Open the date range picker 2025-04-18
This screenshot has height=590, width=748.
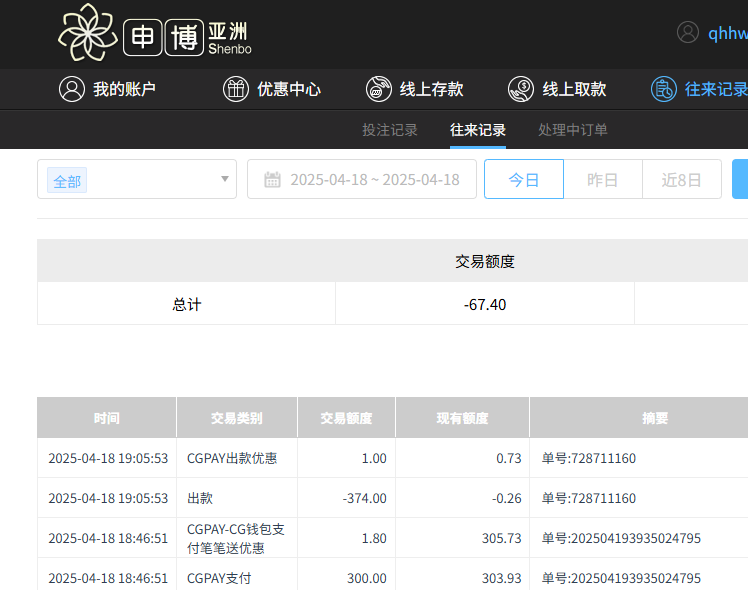(x=374, y=180)
